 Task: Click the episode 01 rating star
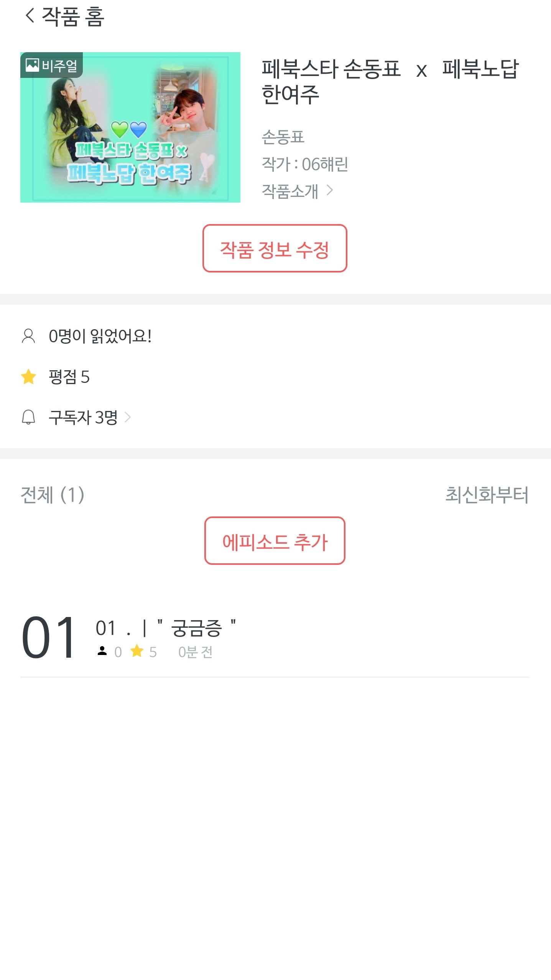(137, 651)
